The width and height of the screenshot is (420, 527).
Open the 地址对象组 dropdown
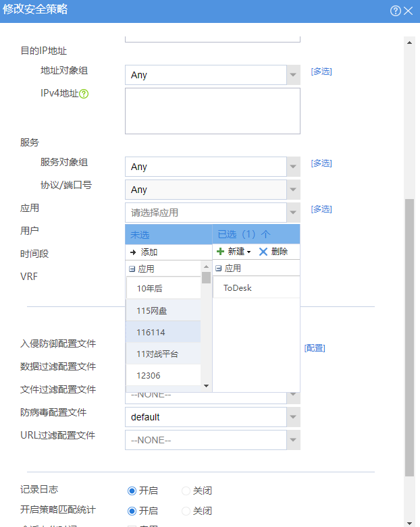click(x=293, y=75)
